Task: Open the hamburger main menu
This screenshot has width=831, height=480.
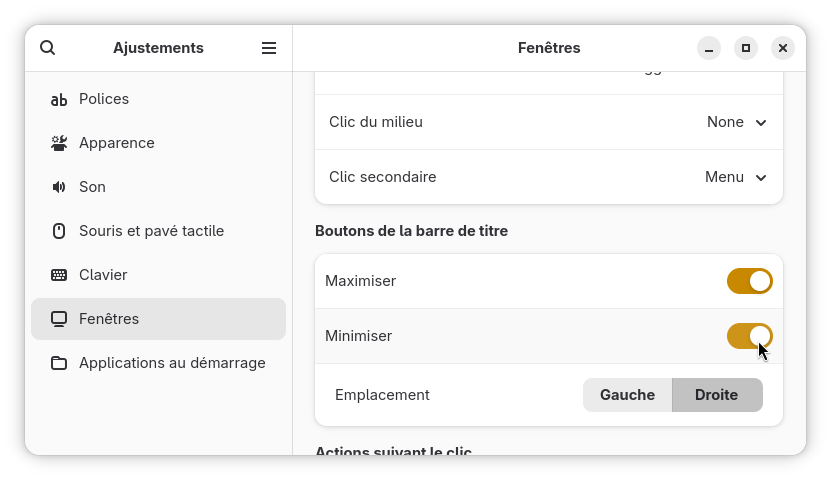Action: (x=269, y=48)
